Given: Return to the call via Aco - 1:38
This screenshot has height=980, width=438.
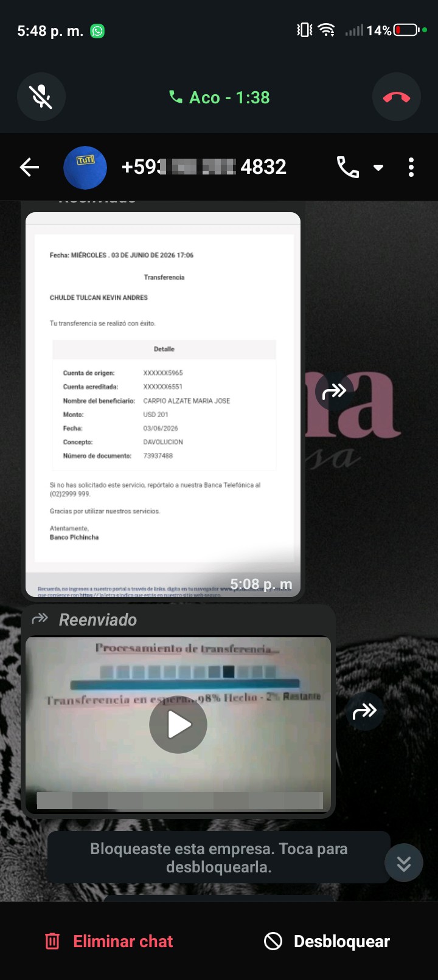Looking at the screenshot, I should point(219,97).
